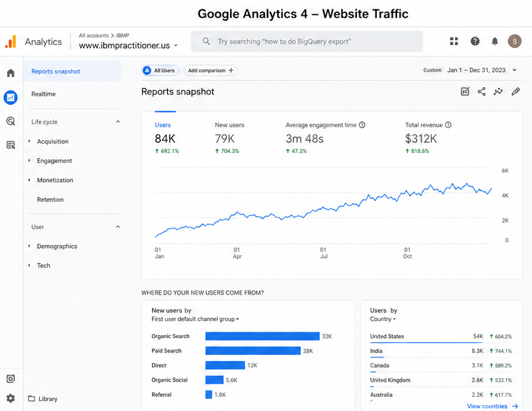Click the Paid Search bar

pos(253,351)
